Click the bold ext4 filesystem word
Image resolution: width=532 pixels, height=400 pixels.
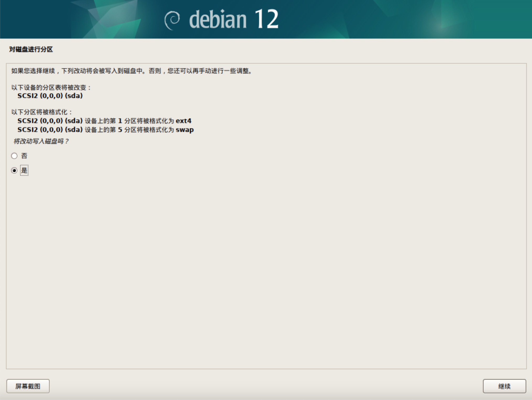[x=183, y=121]
